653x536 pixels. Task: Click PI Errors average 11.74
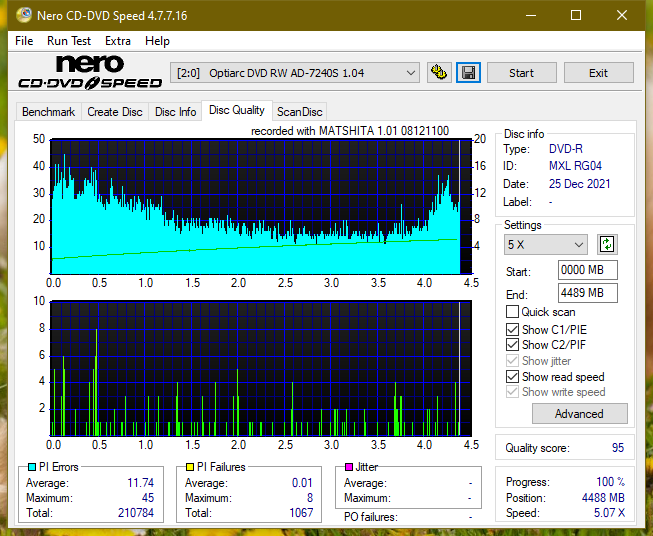[140, 483]
